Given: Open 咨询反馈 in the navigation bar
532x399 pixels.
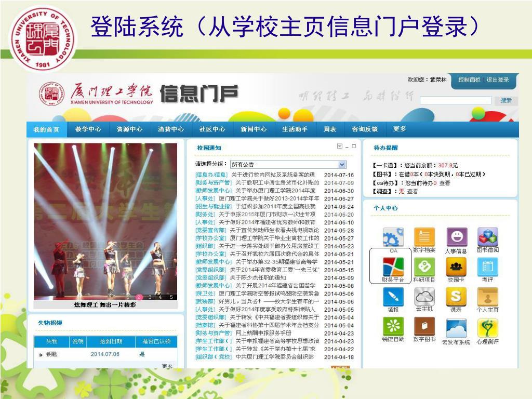Looking at the screenshot, I should point(365,129).
